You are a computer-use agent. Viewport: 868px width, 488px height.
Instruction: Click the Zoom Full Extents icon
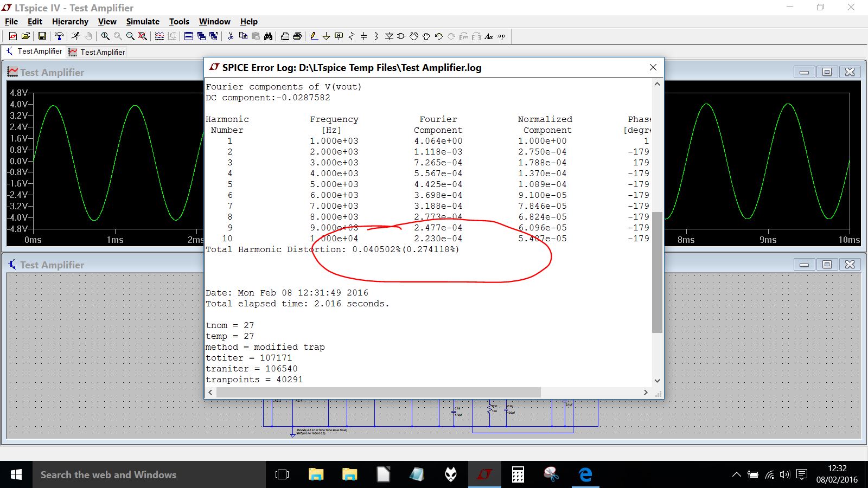coord(143,36)
